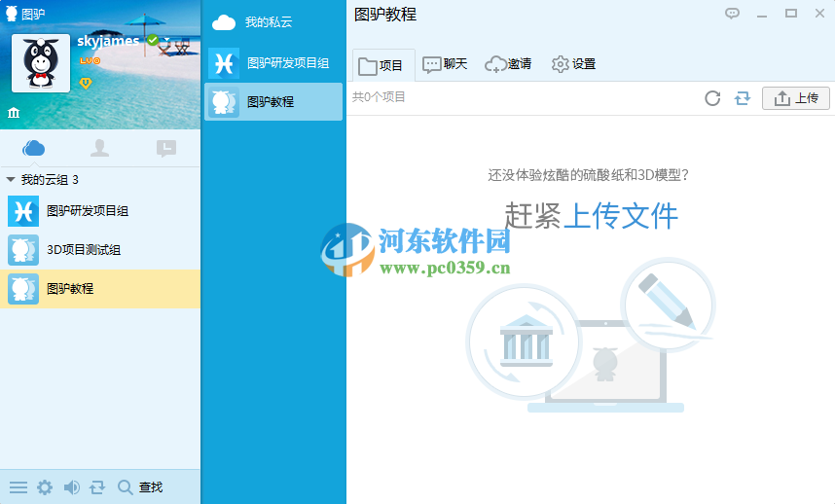Switch to the 聊天 tab
Viewport: 835px width, 504px height.
coord(445,64)
